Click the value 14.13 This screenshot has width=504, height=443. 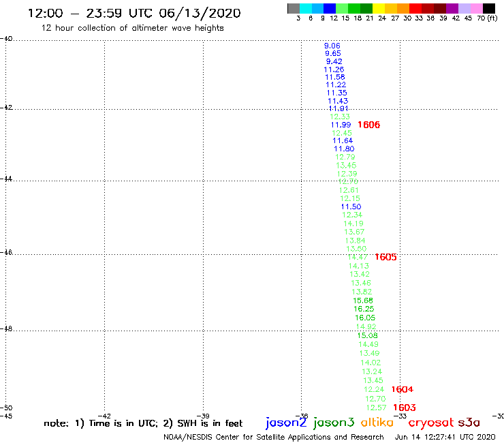click(x=359, y=266)
